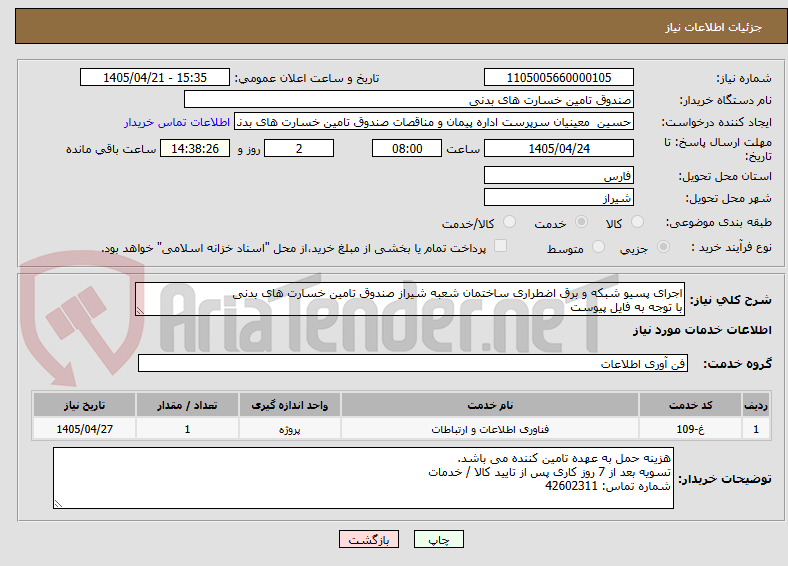This screenshot has height=566, width=788.
Task: Toggle the اسناد خزانه اسلامی payment checkbox
Action: pyautogui.click(x=500, y=246)
